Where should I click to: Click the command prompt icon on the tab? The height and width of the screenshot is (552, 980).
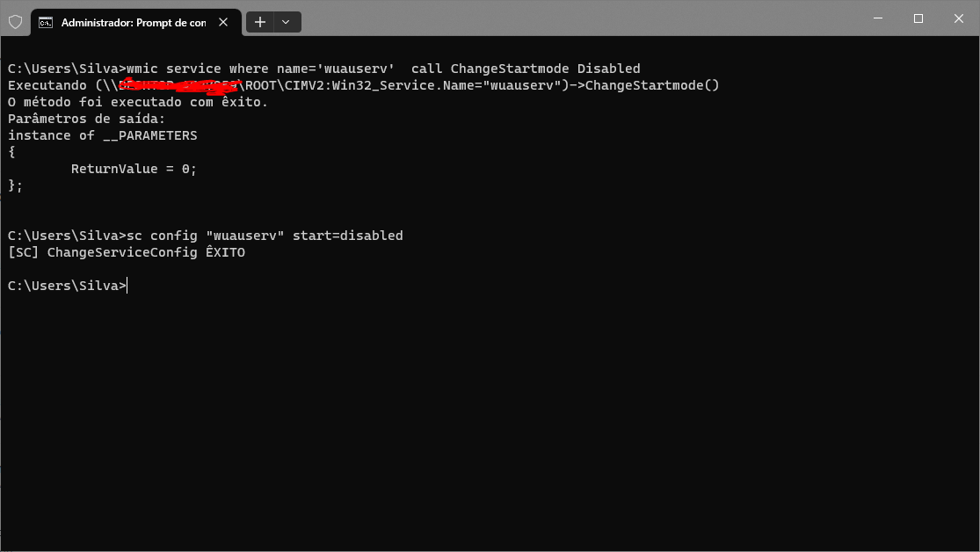(x=46, y=23)
